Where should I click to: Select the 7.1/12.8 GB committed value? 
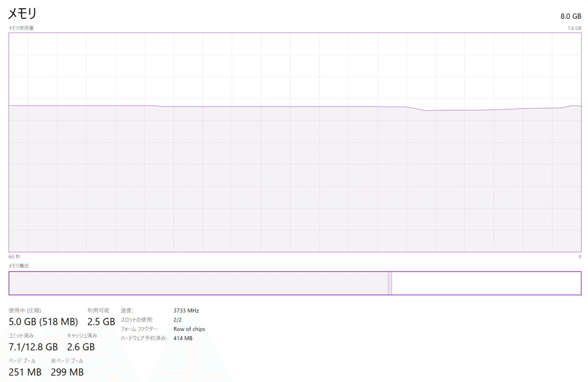pos(34,347)
